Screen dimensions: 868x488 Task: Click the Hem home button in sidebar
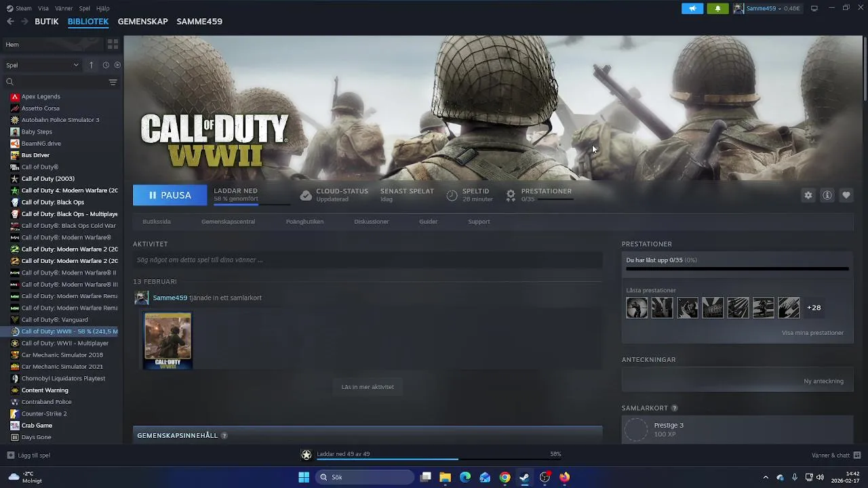point(53,44)
